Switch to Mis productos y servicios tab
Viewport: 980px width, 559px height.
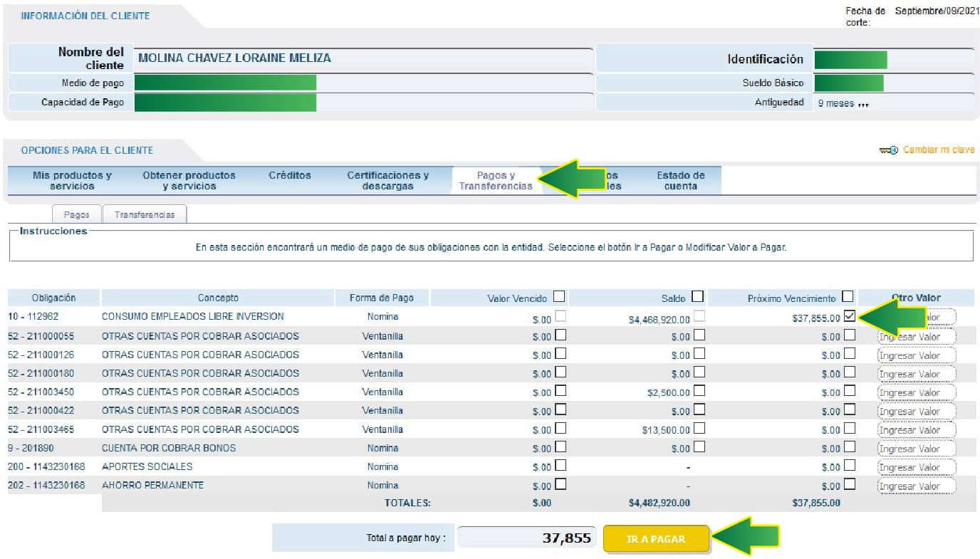tap(72, 180)
